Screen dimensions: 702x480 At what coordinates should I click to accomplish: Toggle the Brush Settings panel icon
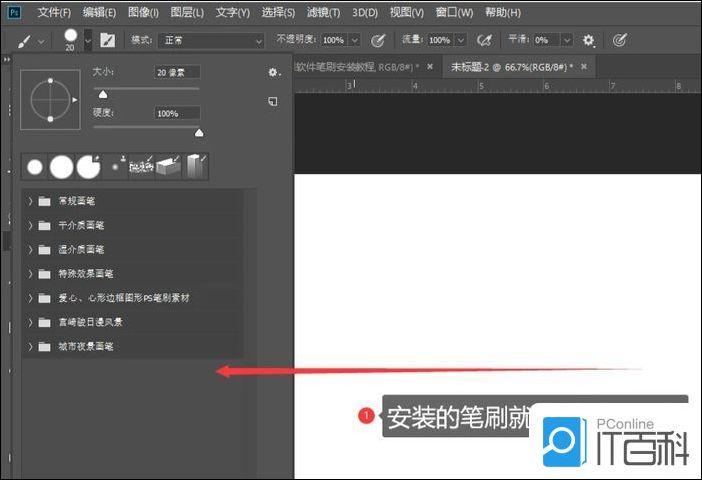[107, 40]
